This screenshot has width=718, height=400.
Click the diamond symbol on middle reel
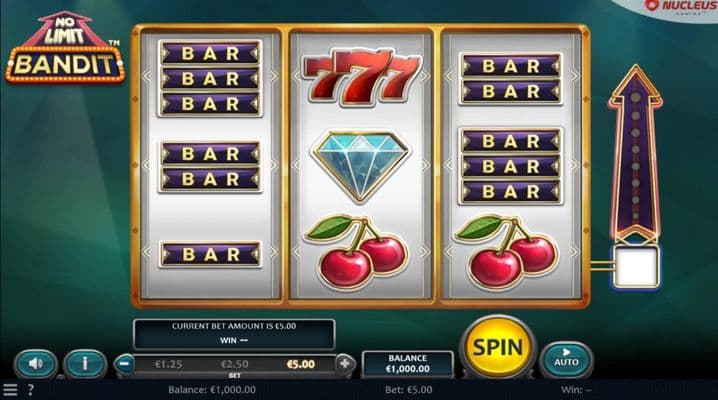pos(361,166)
